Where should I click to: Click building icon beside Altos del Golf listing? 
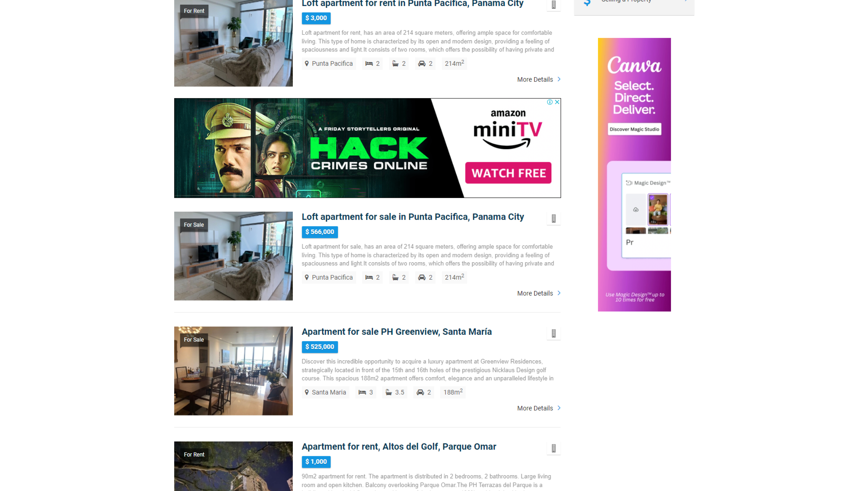point(553,448)
